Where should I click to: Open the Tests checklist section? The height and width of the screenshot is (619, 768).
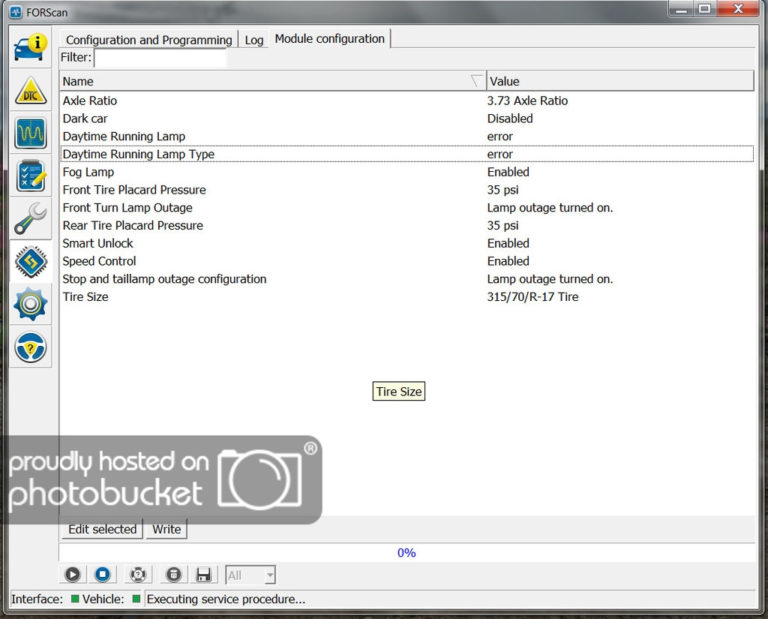pyautogui.click(x=30, y=176)
